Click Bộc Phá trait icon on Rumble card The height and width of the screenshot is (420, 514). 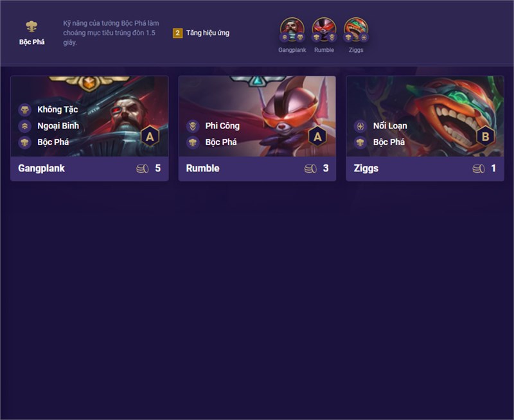tap(193, 142)
